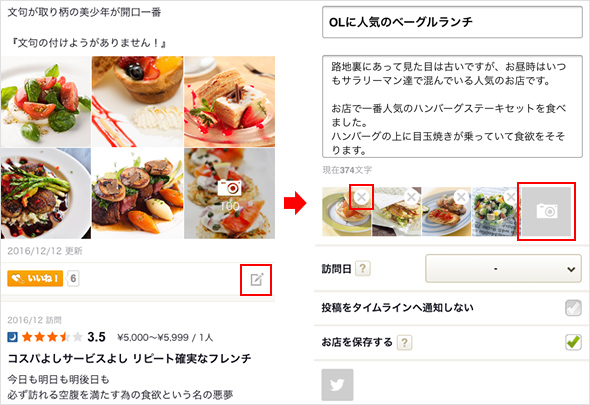Open the review edit pencil icon
The width and height of the screenshot is (590, 405).
pyautogui.click(x=257, y=280)
